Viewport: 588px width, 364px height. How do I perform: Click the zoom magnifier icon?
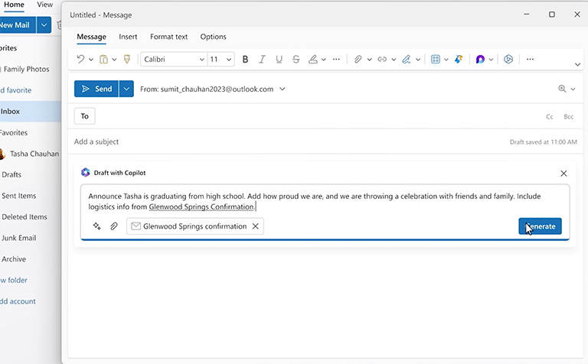pos(563,89)
